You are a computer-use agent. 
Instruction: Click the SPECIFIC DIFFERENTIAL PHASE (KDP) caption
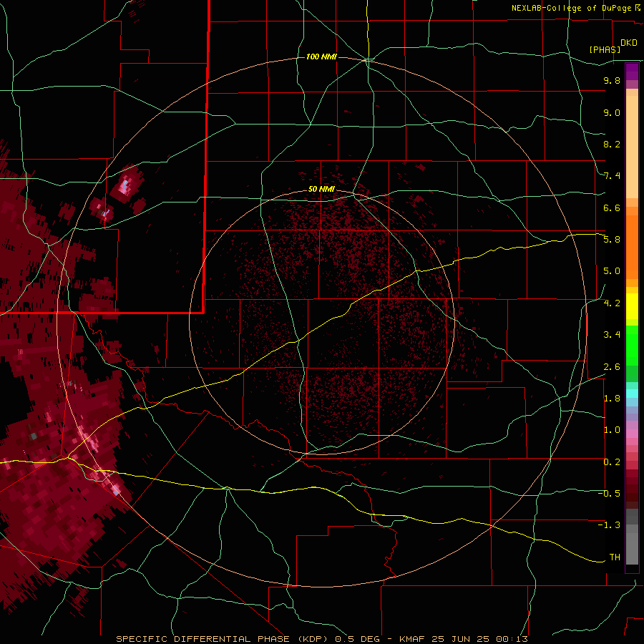pos(224,639)
